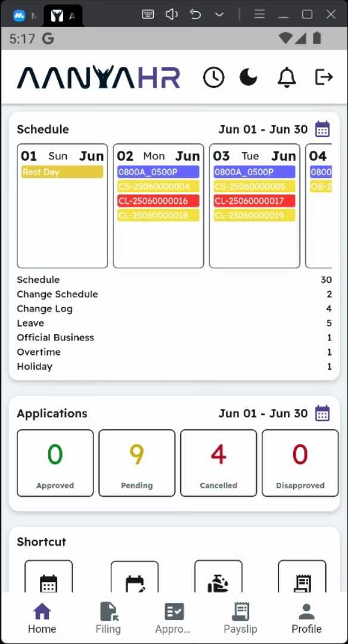
Task: Go to the Payslip tab
Action: [241, 618]
